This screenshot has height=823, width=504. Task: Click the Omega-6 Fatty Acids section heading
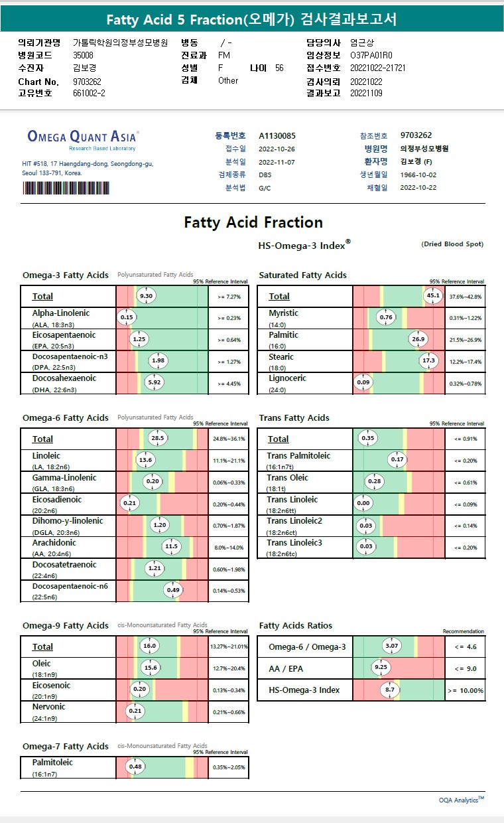pyautogui.click(x=66, y=417)
